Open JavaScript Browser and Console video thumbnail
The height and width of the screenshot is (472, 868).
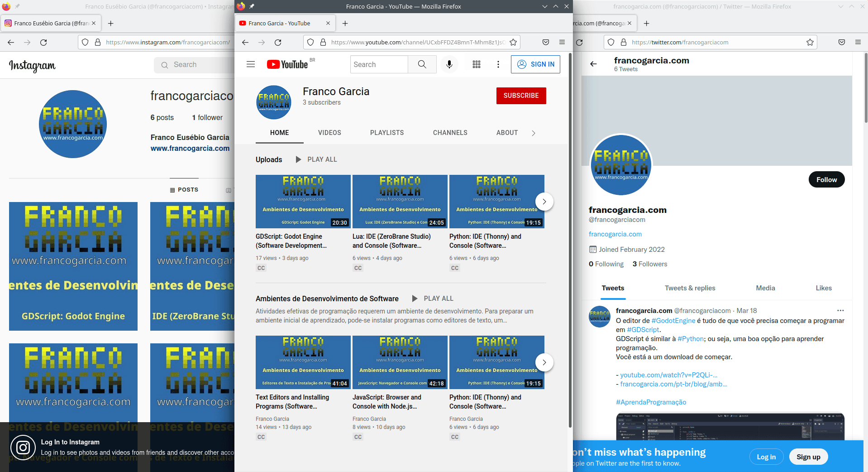(400, 362)
